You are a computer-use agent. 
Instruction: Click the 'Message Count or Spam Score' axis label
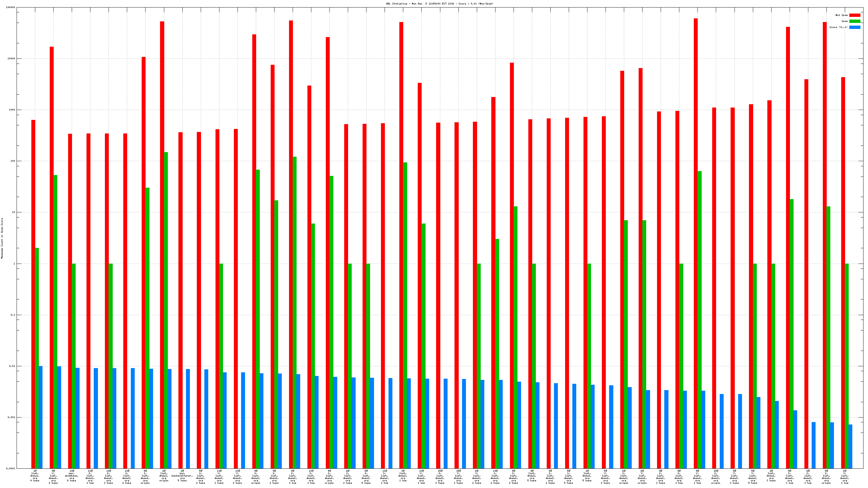(x=2, y=238)
